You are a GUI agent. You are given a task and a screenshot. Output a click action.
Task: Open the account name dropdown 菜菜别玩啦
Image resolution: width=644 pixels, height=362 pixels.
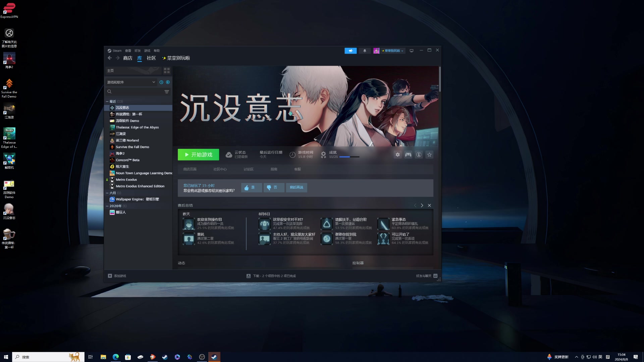coord(392,51)
